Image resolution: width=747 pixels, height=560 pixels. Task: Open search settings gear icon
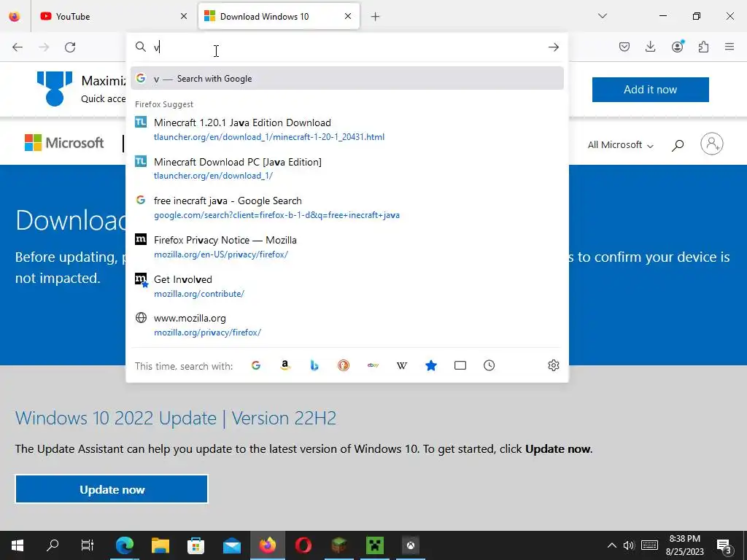click(x=553, y=365)
